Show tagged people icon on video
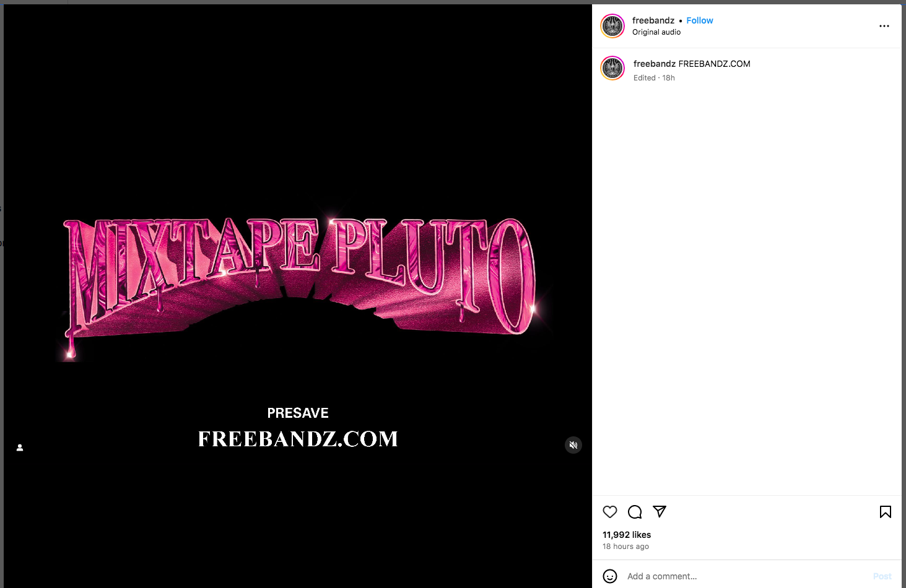The image size is (906, 588). pyautogui.click(x=20, y=447)
